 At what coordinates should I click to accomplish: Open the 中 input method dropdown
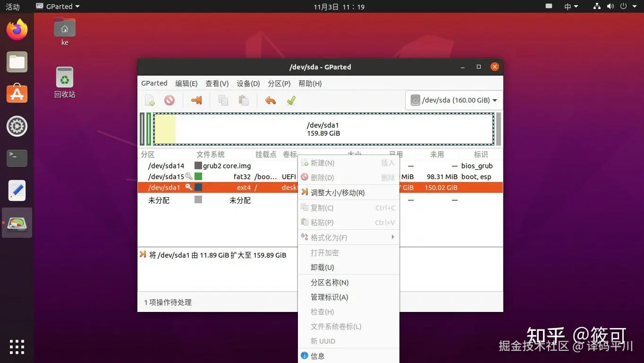pos(571,6)
